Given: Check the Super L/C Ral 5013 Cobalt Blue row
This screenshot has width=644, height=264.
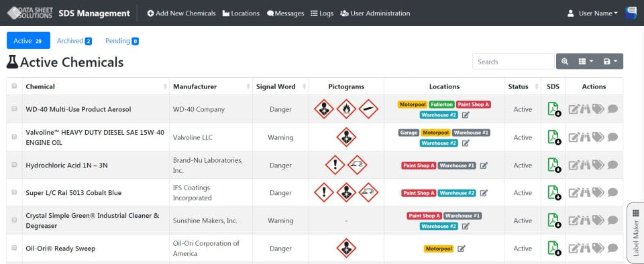Looking at the screenshot, I should click(14, 192).
